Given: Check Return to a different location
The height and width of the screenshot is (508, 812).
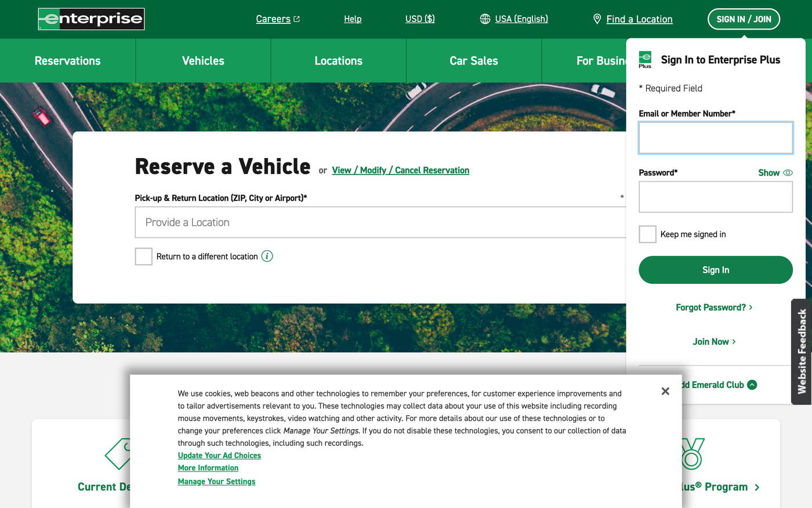Looking at the screenshot, I should point(143,256).
